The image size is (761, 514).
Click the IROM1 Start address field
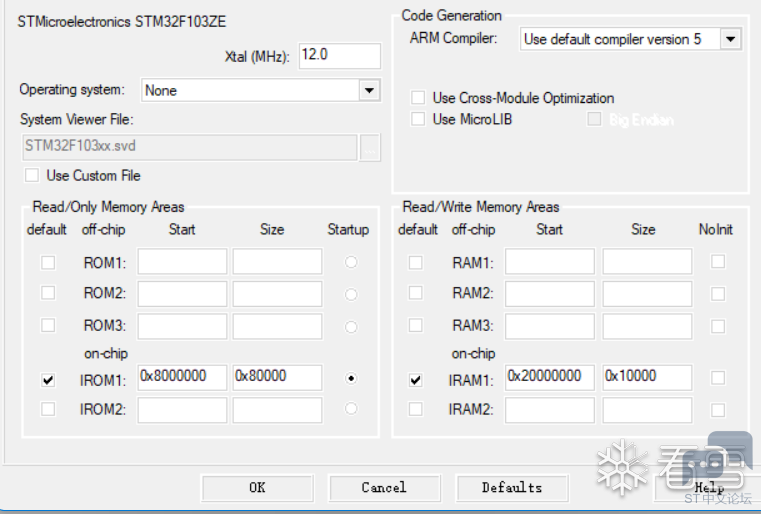click(x=182, y=378)
